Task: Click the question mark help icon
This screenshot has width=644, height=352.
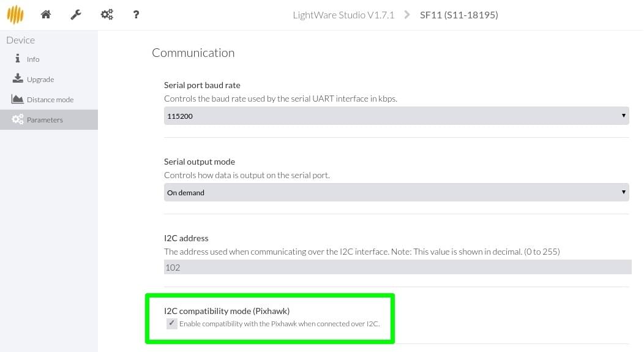Action: pyautogui.click(x=136, y=15)
